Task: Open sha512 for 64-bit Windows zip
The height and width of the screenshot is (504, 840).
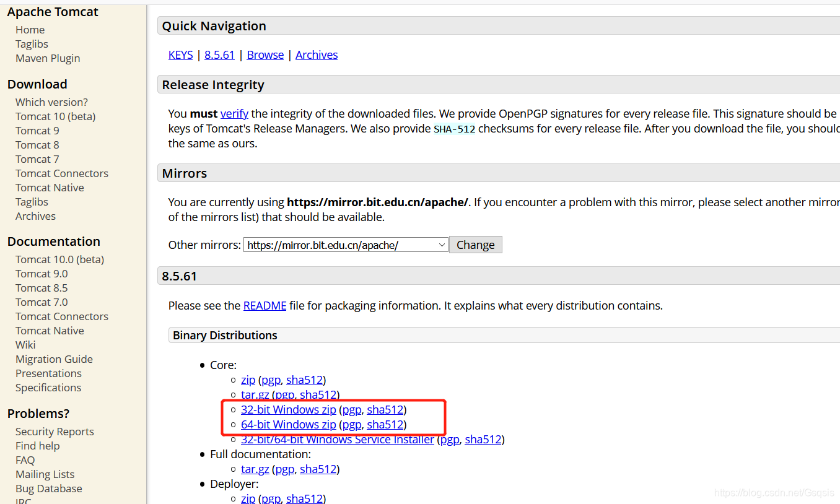Action: (x=385, y=424)
